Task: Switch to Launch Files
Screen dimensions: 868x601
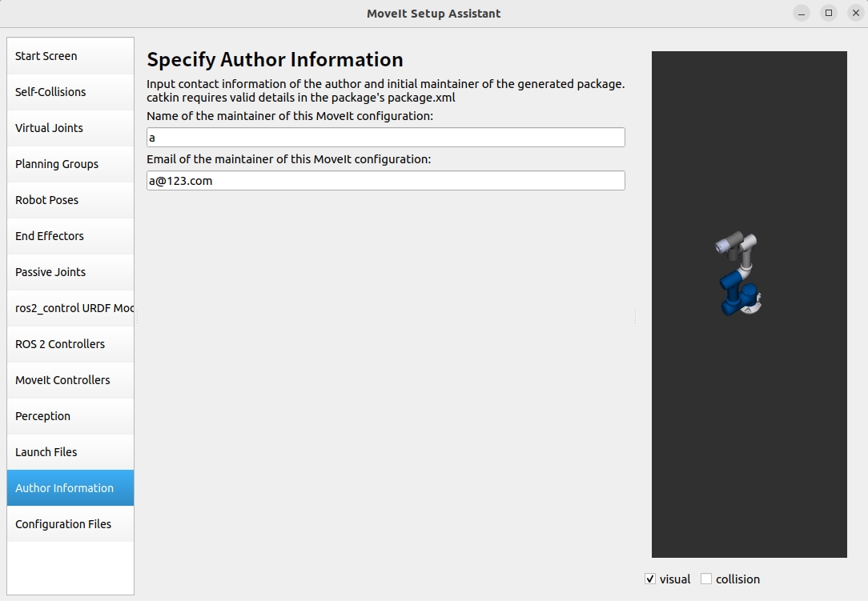Action: [x=70, y=451]
